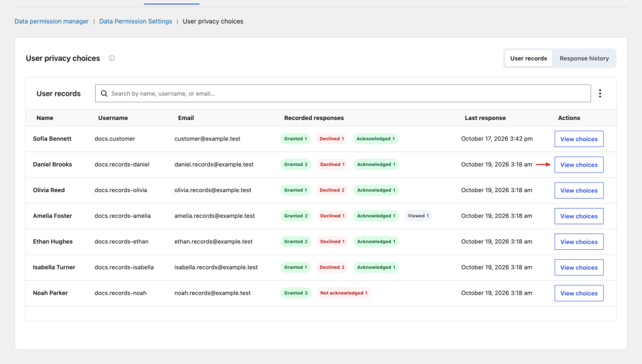Click email amelia.records@example.test
The width and height of the screenshot is (642, 364).
pyautogui.click(x=214, y=216)
